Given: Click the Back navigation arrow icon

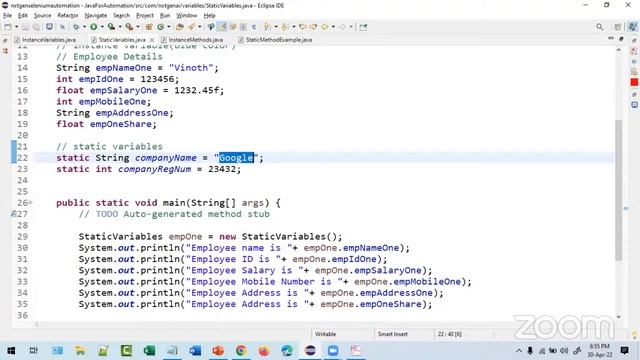Looking at the screenshot, I should coord(324,27).
